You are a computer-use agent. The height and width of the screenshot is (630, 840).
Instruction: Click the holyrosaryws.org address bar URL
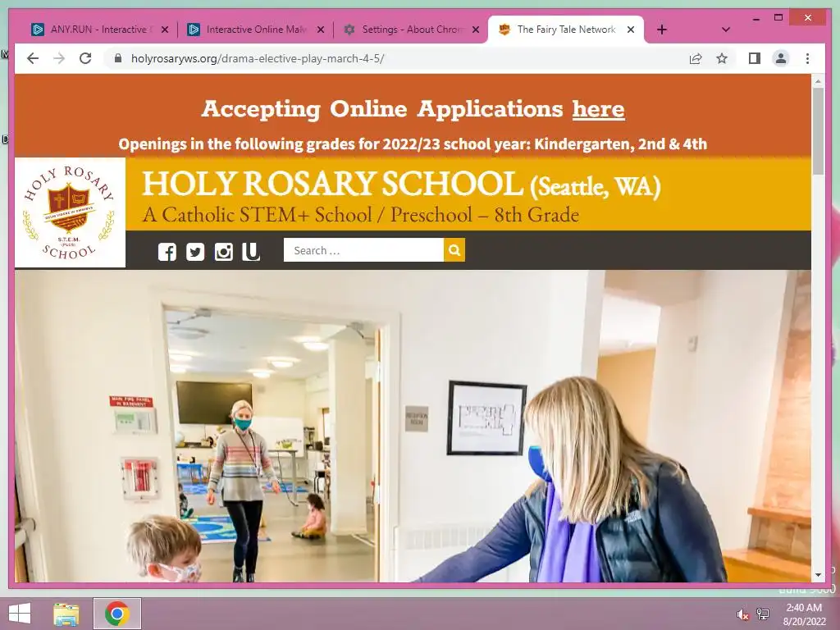(x=258, y=58)
